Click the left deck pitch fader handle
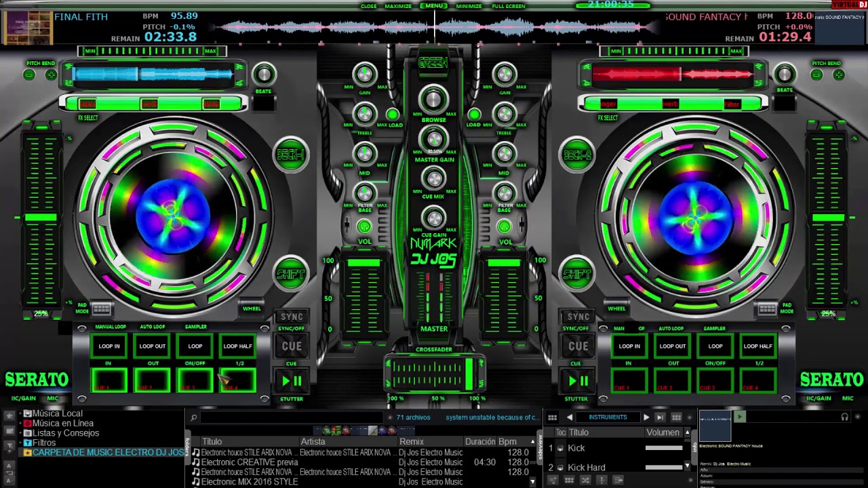The width and height of the screenshot is (868, 488). [x=41, y=218]
